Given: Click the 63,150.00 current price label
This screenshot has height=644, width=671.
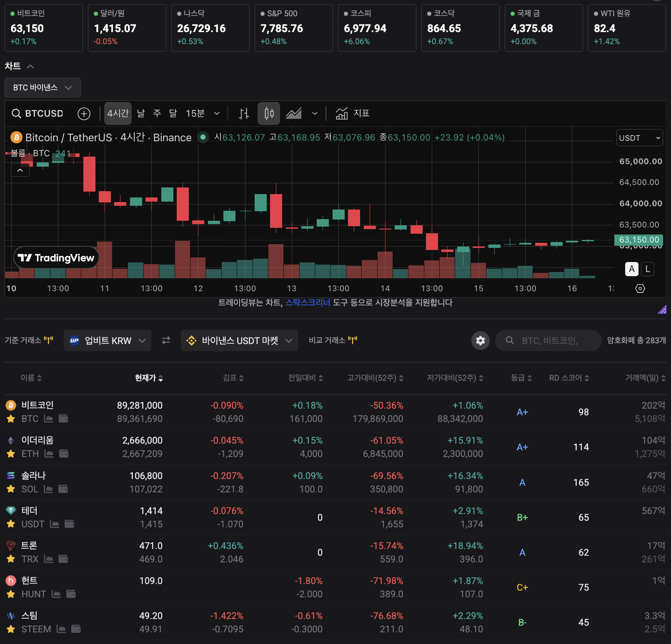Looking at the screenshot, I should coord(638,240).
